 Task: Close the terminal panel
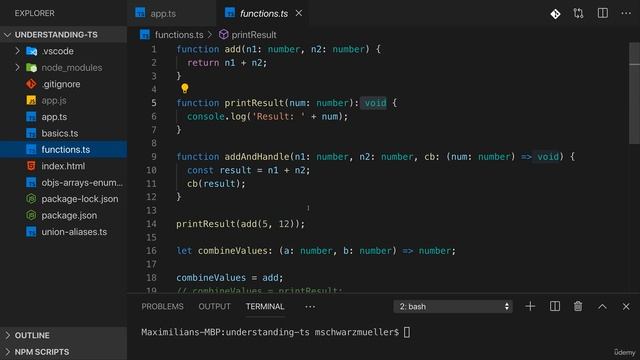626,307
